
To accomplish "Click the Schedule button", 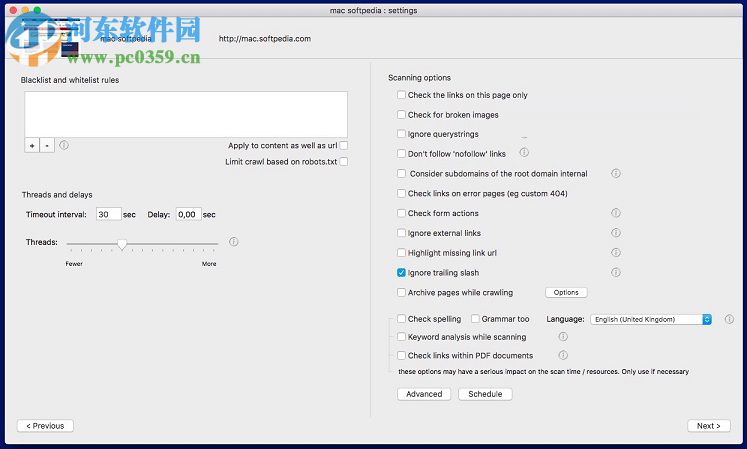I will 485,394.
